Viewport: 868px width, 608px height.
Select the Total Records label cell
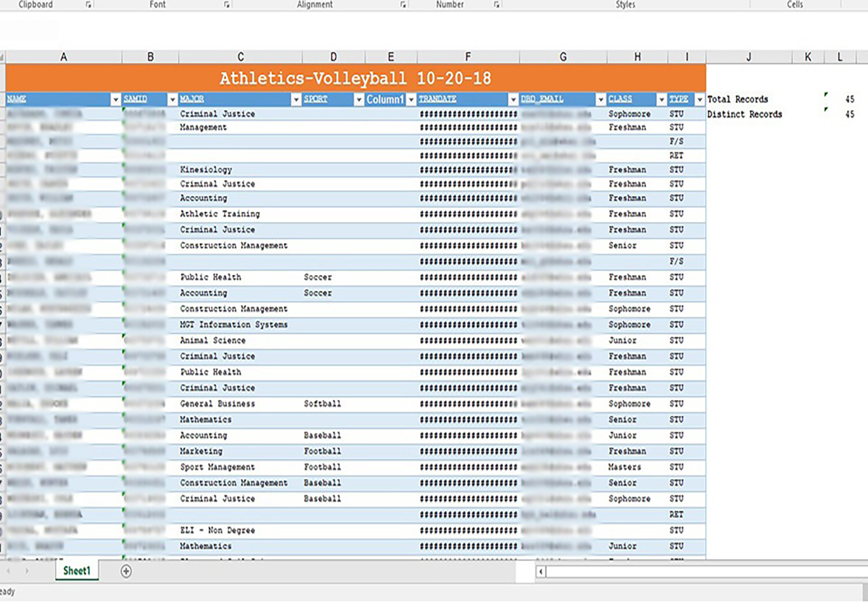click(738, 100)
